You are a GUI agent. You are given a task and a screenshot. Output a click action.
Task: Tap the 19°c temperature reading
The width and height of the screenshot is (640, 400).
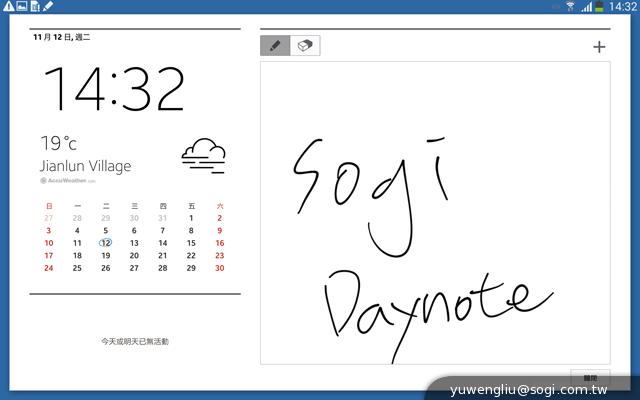(58, 144)
